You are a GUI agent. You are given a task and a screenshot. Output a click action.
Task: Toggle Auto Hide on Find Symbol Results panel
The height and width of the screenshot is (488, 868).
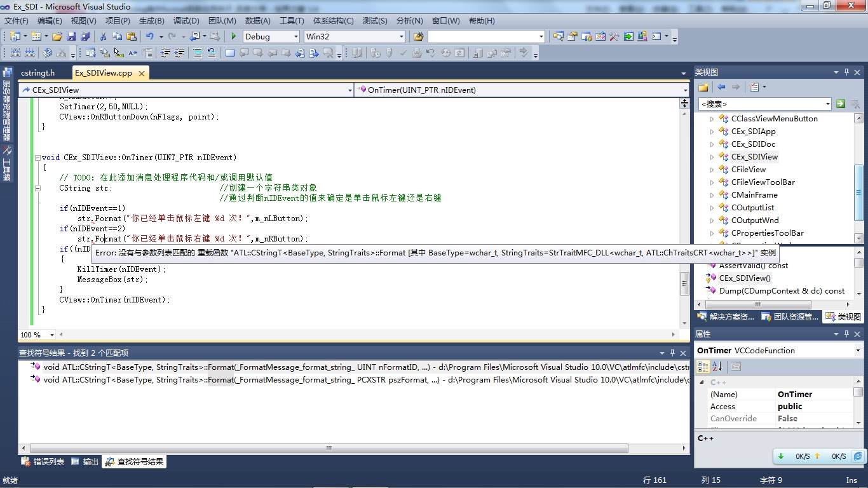tap(672, 353)
